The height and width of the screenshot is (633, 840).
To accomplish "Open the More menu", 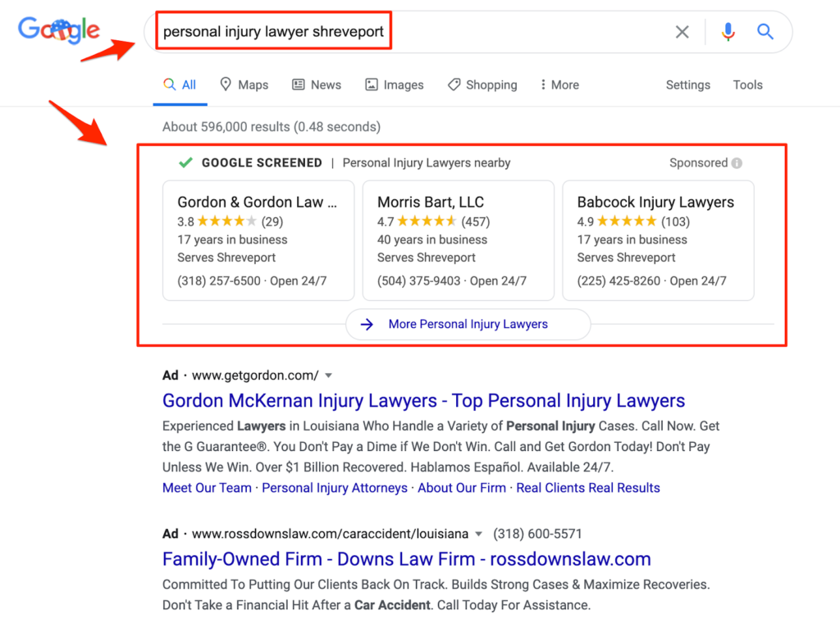I will [x=559, y=84].
